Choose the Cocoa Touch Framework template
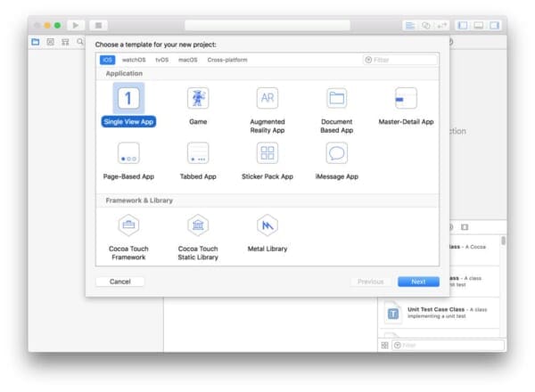This screenshot has width=535, height=392. pyautogui.click(x=128, y=225)
